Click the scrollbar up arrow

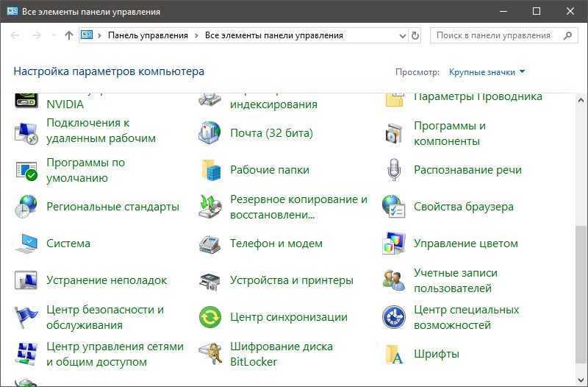point(581,101)
